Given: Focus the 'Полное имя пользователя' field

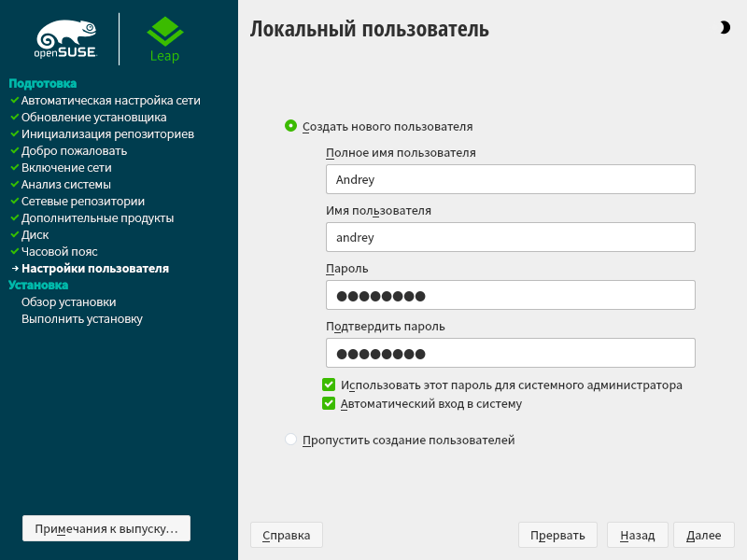Looking at the screenshot, I should (510, 179).
